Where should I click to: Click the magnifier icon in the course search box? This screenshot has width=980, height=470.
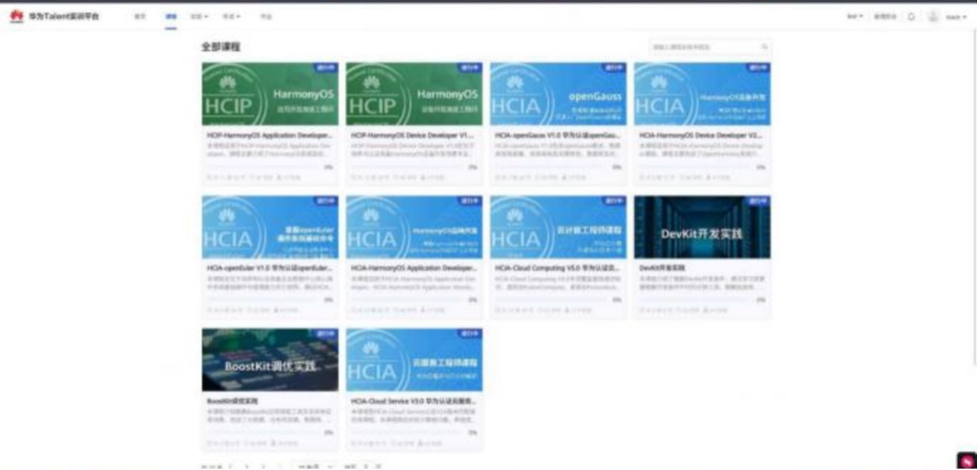click(765, 47)
